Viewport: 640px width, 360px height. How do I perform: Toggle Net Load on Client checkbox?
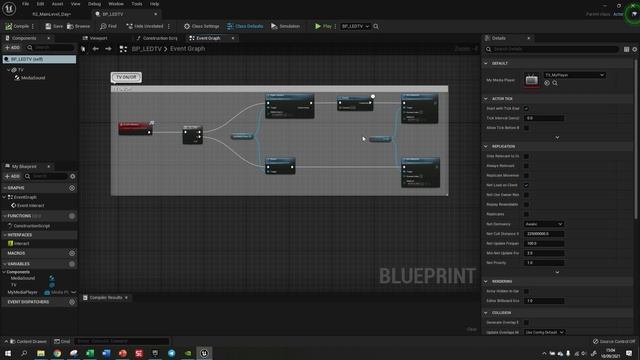(x=526, y=185)
